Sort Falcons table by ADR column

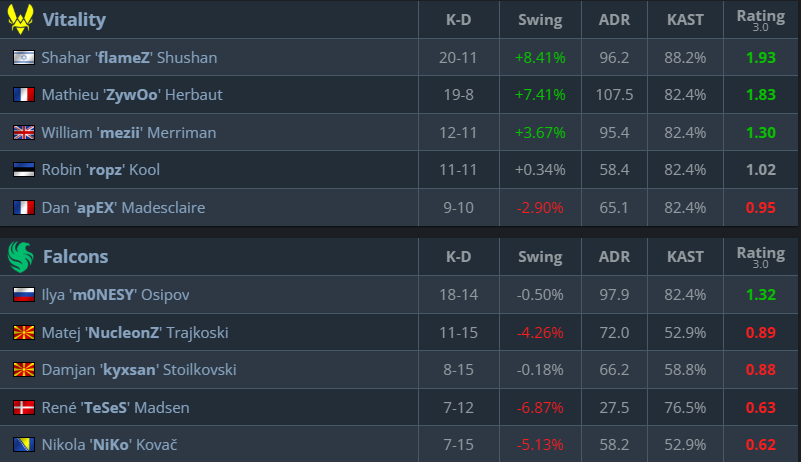[614, 257]
